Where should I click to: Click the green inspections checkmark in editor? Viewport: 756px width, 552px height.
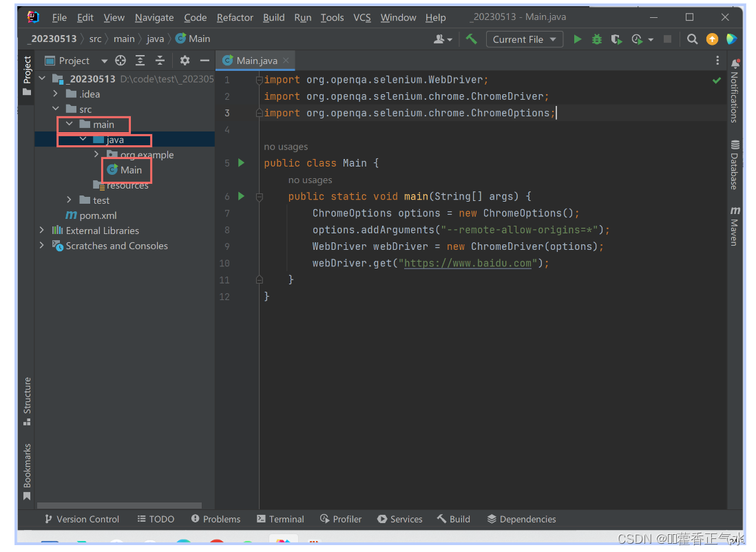click(x=716, y=80)
